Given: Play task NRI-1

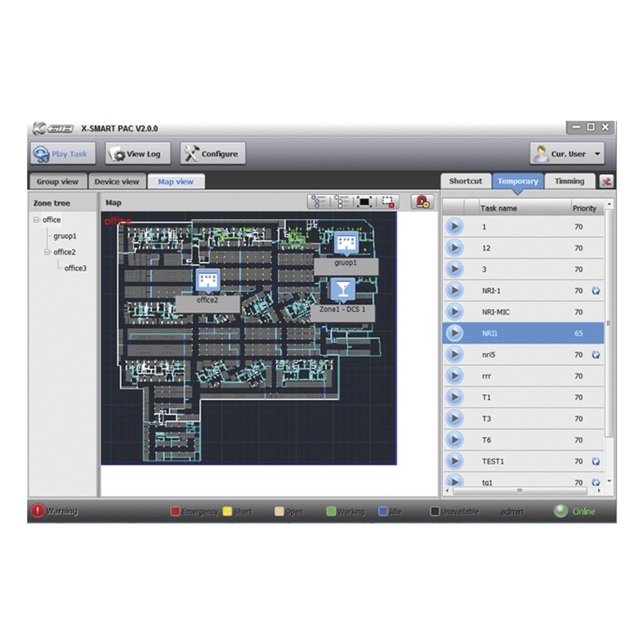Looking at the screenshot, I should click(x=454, y=291).
